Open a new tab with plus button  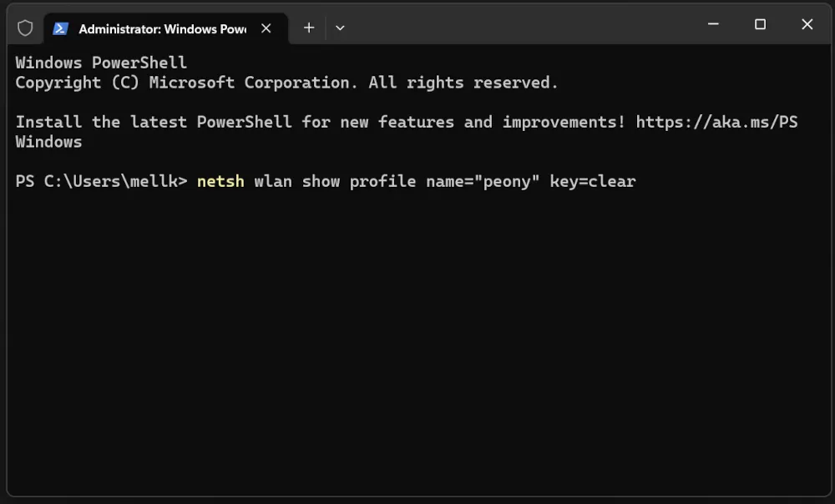tap(309, 28)
